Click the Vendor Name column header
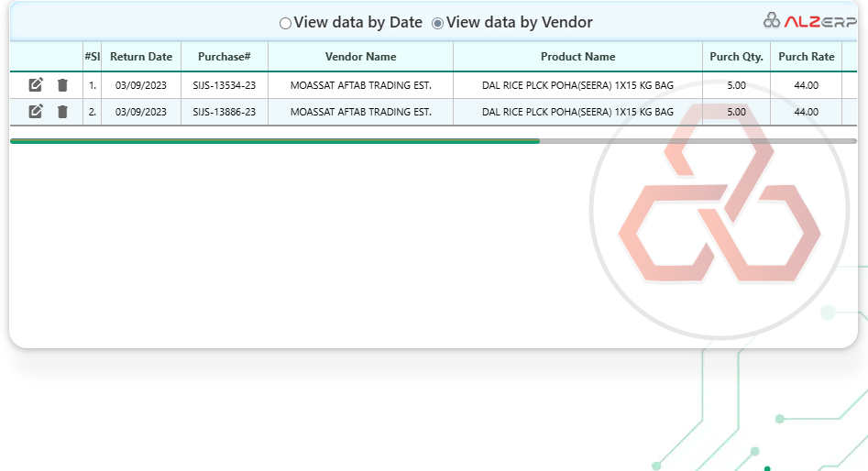 pos(360,57)
